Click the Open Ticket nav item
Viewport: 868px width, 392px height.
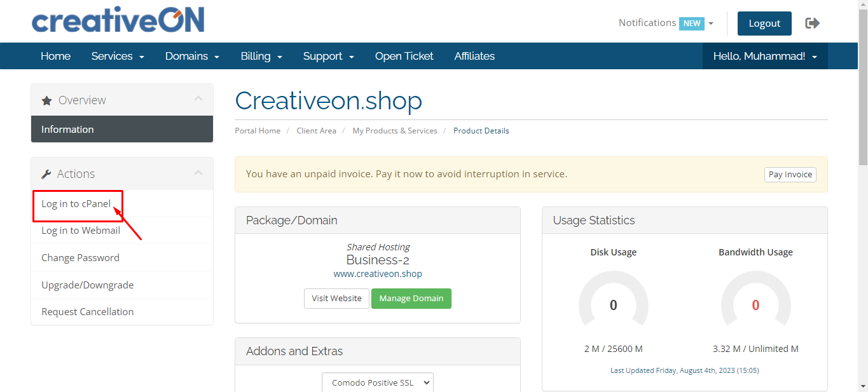pos(404,56)
